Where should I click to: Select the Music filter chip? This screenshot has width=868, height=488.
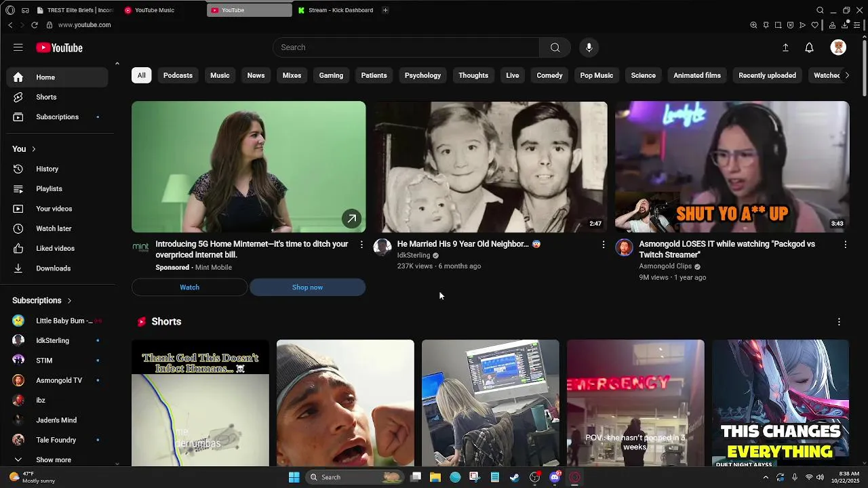(x=220, y=75)
